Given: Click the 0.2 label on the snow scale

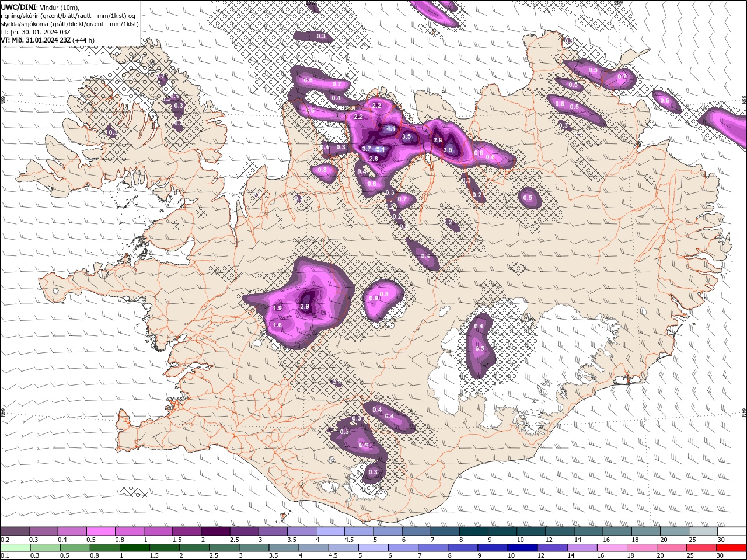Looking at the screenshot, I should pyautogui.click(x=5, y=540).
